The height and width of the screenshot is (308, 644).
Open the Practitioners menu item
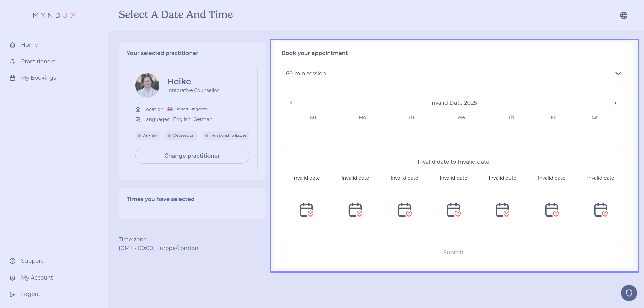pos(38,61)
